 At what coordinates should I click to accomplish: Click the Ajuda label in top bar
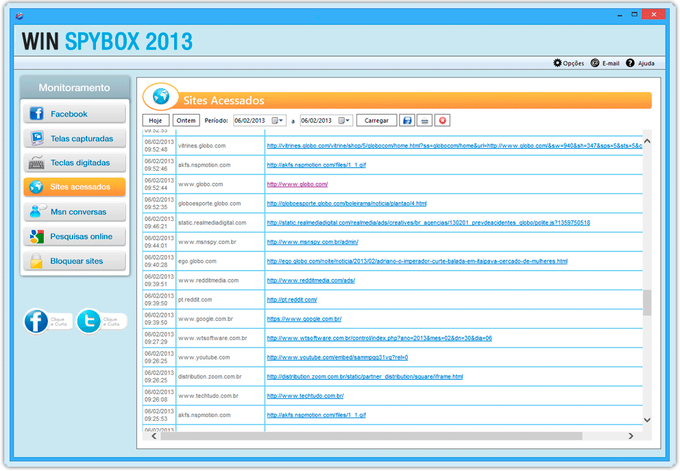click(646, 63)
